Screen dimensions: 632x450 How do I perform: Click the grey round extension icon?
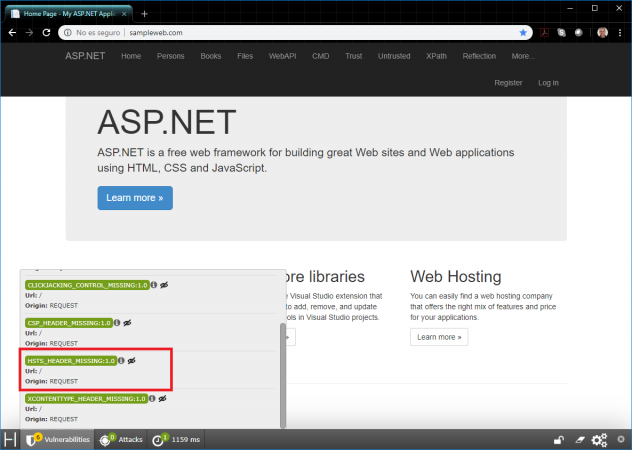pos(579,33)
